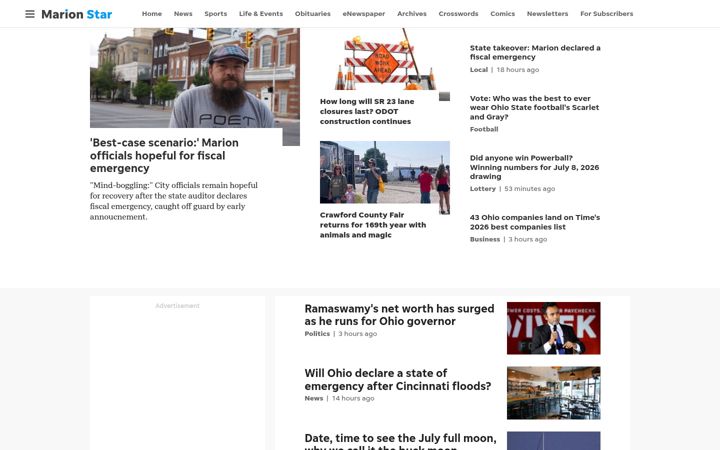Read Ramaswamy's net worth headline
The width and height of the screenshot is (720, 450).
(399, 315)
